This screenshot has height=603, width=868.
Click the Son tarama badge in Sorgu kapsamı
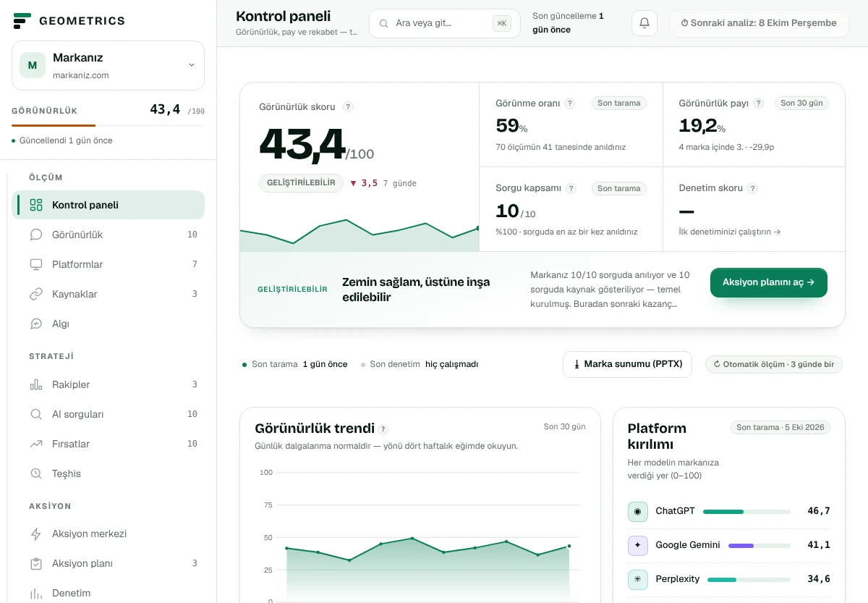(619, 188)
